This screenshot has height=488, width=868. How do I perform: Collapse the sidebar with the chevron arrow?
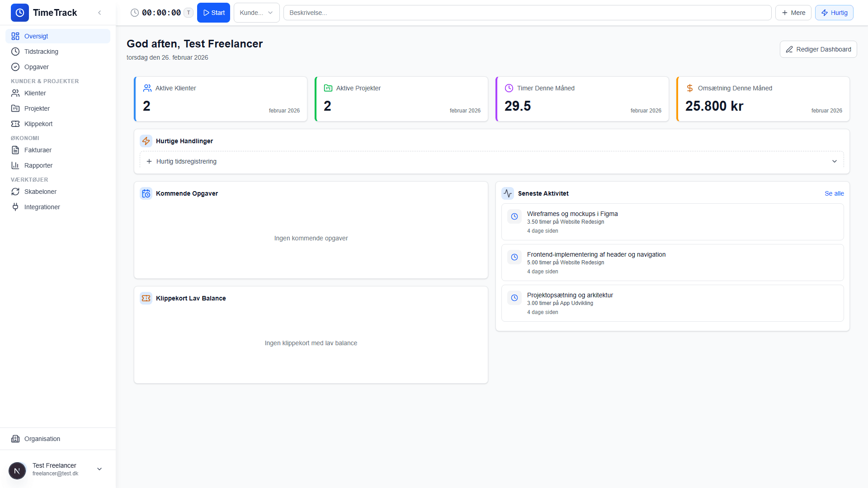click(x=99, y=13)
